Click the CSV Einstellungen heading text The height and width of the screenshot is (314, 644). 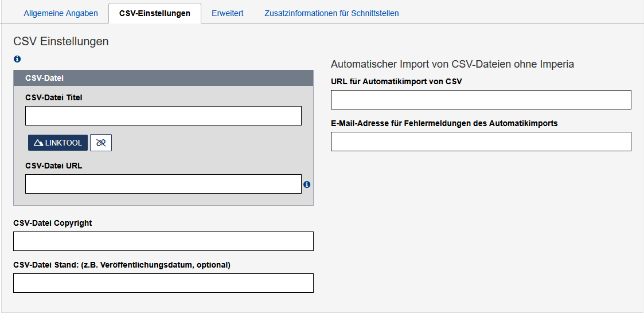61,41
